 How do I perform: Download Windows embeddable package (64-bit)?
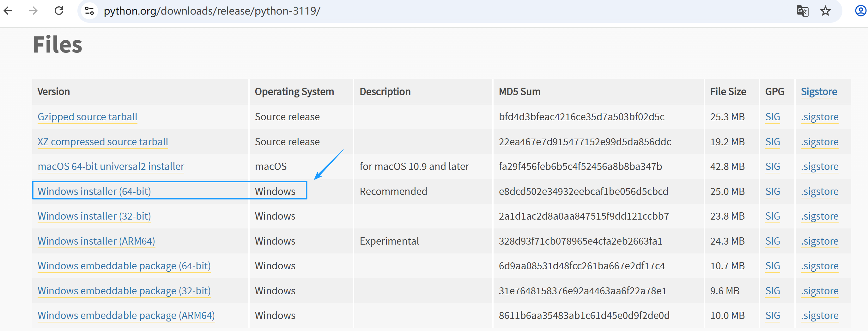124,266
